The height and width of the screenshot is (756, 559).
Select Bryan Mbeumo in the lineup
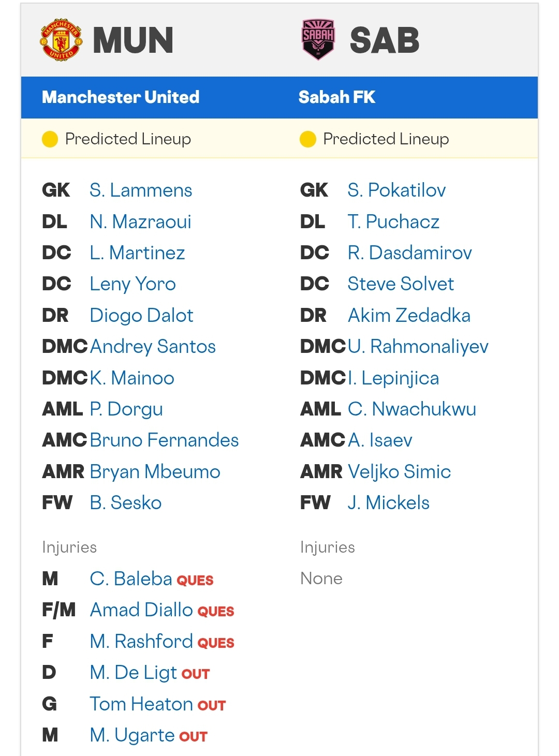[155, 471]
